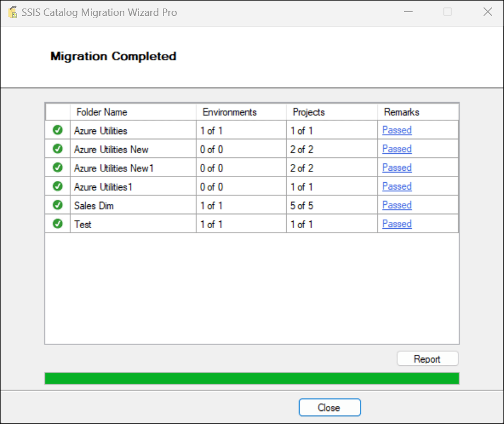Viewport: 504px width, 424px height.
Task: Select the Environments column header
Action: 229,112
